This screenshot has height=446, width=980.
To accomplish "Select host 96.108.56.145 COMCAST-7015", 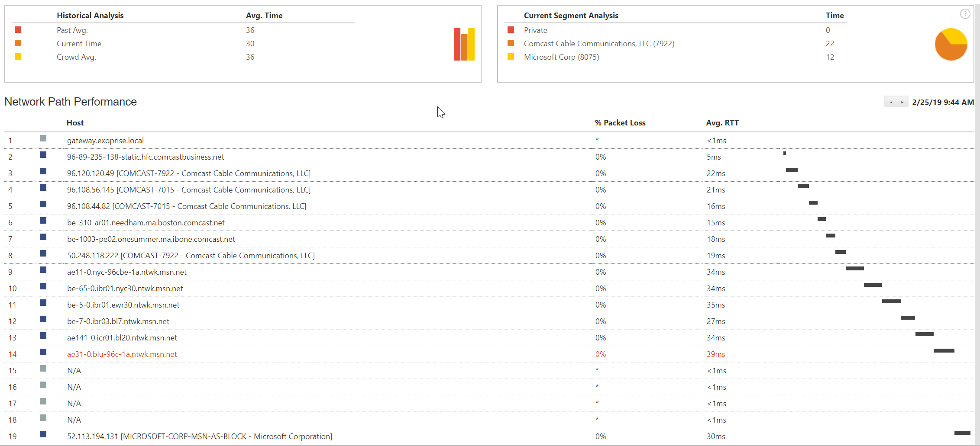I will 189,190.
